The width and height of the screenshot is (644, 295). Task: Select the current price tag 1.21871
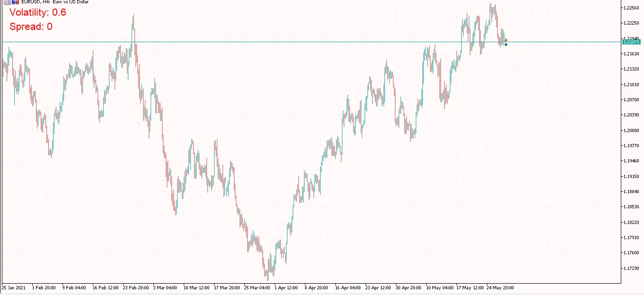pos(631,42)
